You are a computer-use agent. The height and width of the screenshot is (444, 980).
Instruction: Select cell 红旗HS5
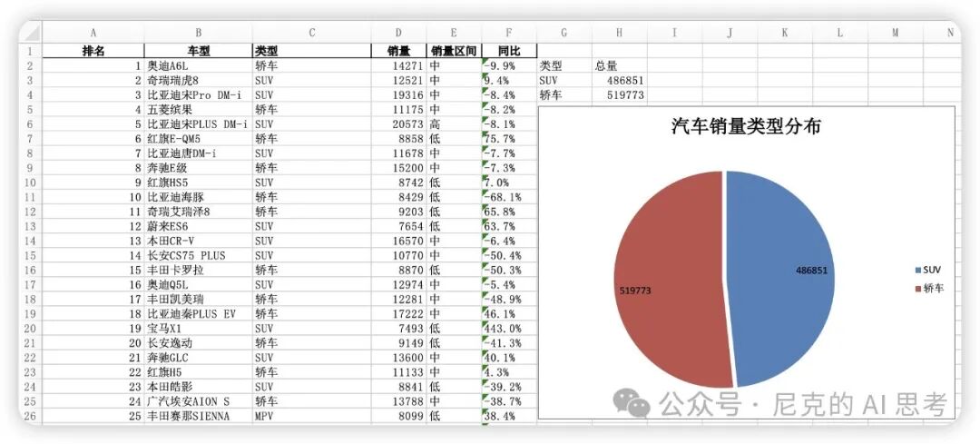coord(198,183)
